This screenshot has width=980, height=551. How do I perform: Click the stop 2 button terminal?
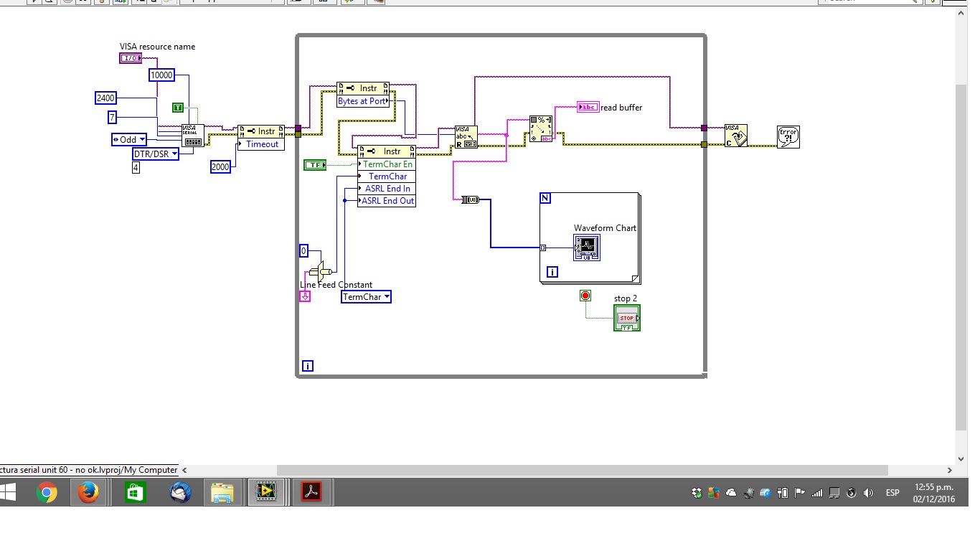pyautogui.click(x=627, y=318)
